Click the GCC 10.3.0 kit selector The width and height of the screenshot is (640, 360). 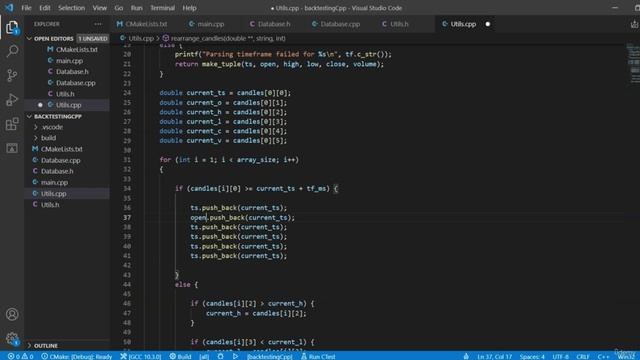(141, 356)
